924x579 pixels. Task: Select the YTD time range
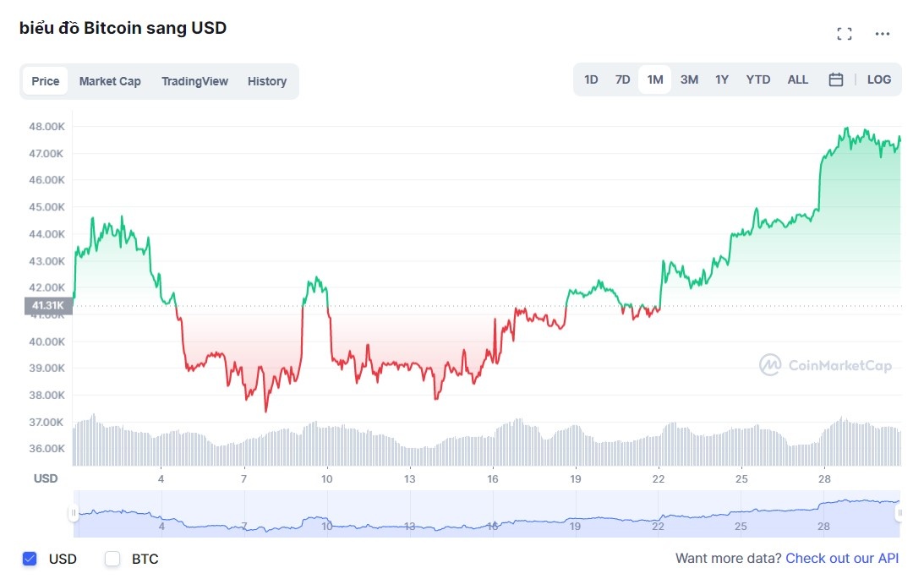[757, 79]
